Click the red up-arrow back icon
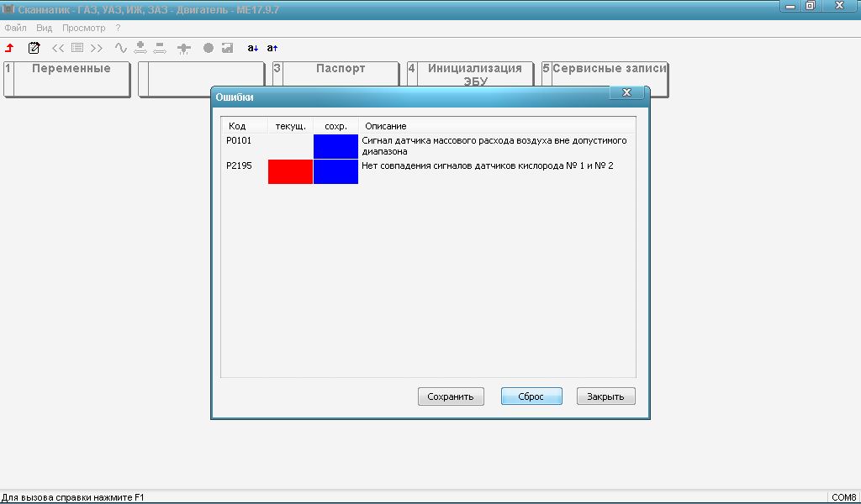This screenshot has height=504, width=861. [9, 48]
